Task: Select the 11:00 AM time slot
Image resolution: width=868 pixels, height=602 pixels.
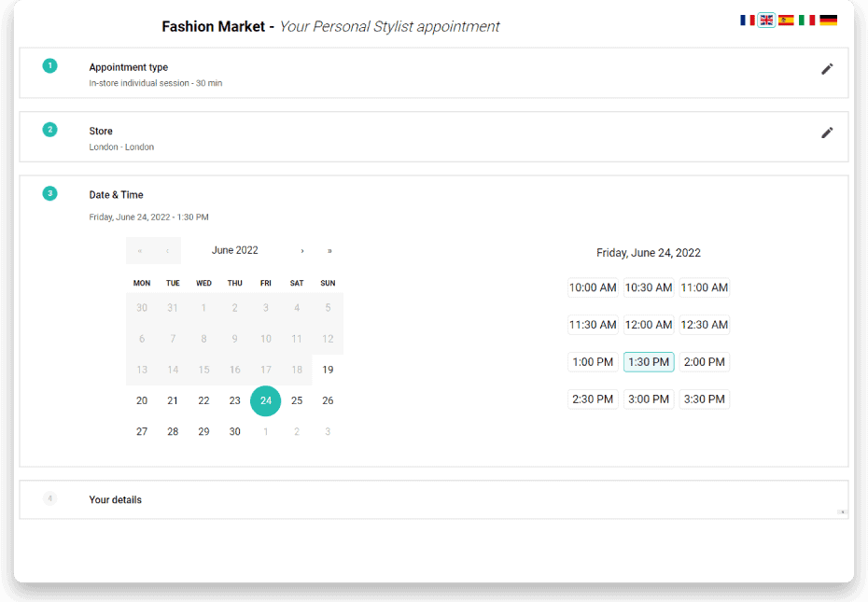Action: coord(705,287)
